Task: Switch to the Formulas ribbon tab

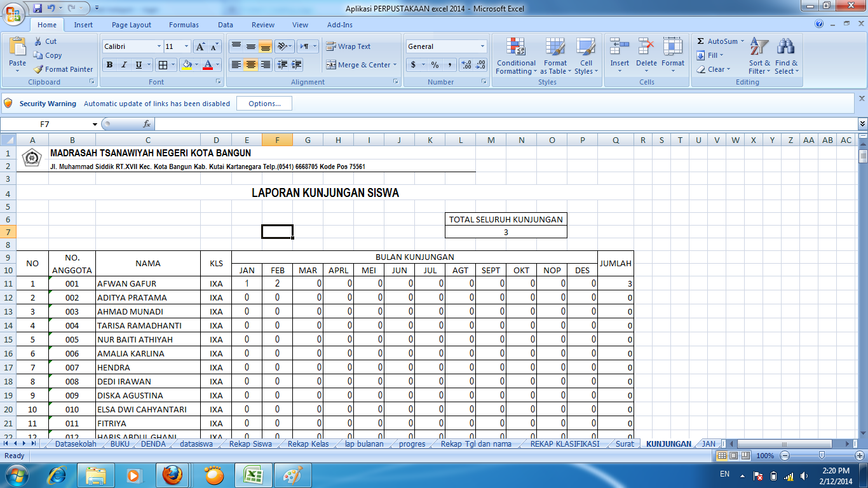Action: tap(184, 25)
